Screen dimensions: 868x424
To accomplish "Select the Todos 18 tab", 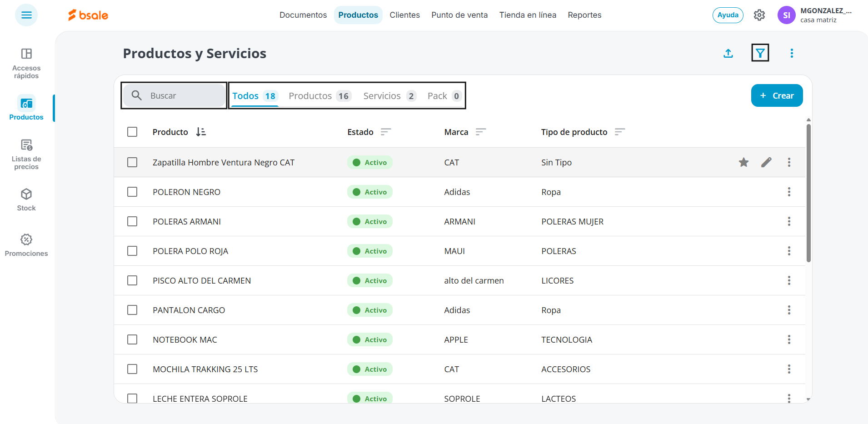I will [254, 96].
